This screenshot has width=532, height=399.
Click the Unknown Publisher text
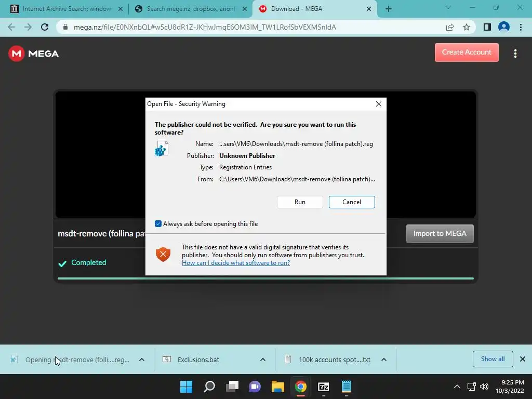pyautogui.click(x=247, y=156)
